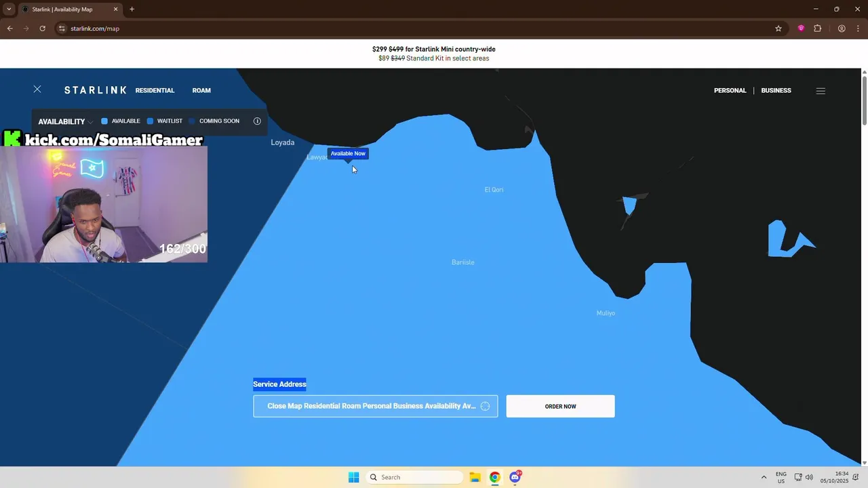868x488 pixels.
Task: Open the tab search dropdown arrow
Action: [9, 9]
